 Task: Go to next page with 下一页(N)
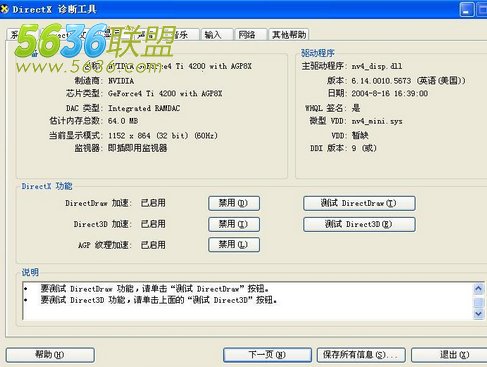tap(267, 355)
